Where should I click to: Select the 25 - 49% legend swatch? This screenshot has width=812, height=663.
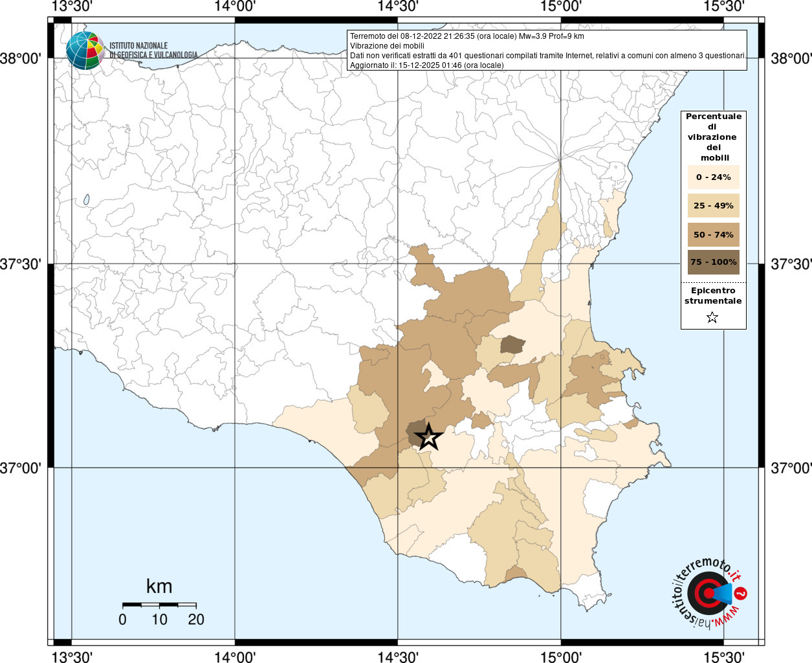(713, 206)
